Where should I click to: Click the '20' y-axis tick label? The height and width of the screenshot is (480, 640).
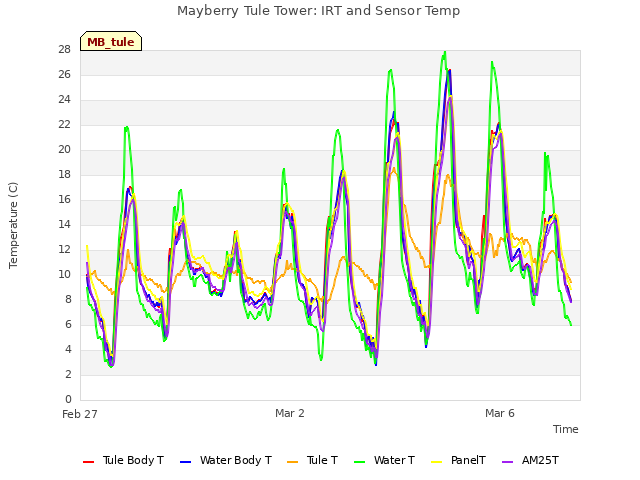click(64, 150)
